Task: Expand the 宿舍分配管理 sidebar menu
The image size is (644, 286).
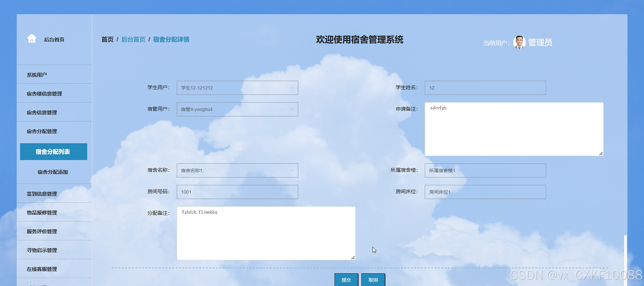Action: tap(42, 131)
